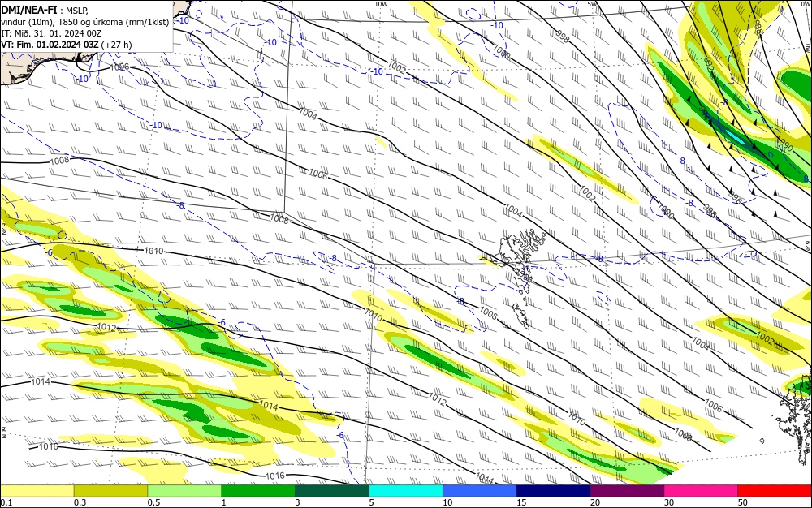Select the 'IT: Mið. 31. 01. 2024 00Z' line

coord(51,32)
